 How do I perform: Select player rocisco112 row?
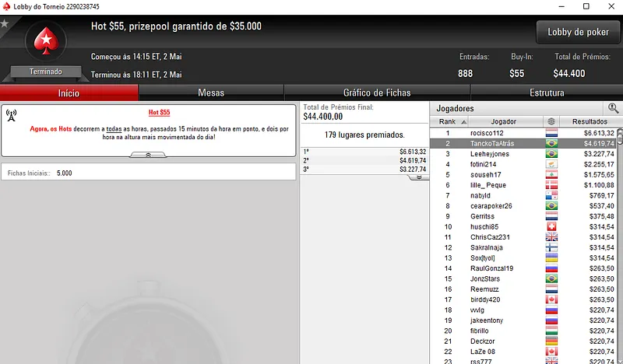point(523,133)
